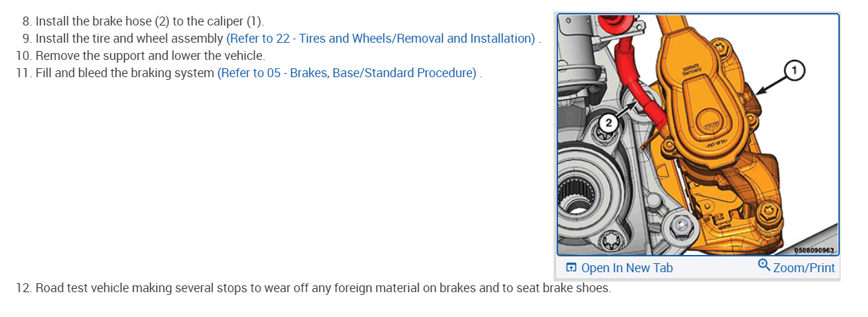The width and height of the screenshot is (868, 317).
Task: Click step 8 brake hose install text
Action: [150, 21]
